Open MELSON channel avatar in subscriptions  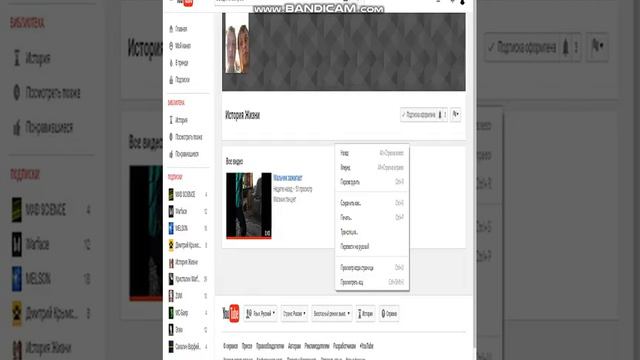pyautogui.click(x=171, y=228)
